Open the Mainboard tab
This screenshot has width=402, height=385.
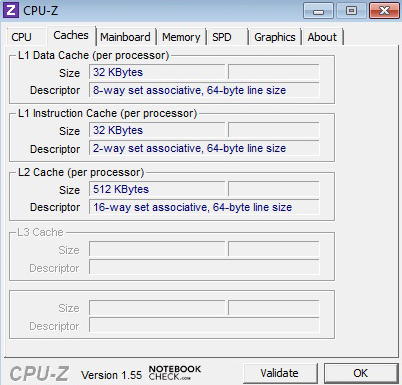point(125,37)
